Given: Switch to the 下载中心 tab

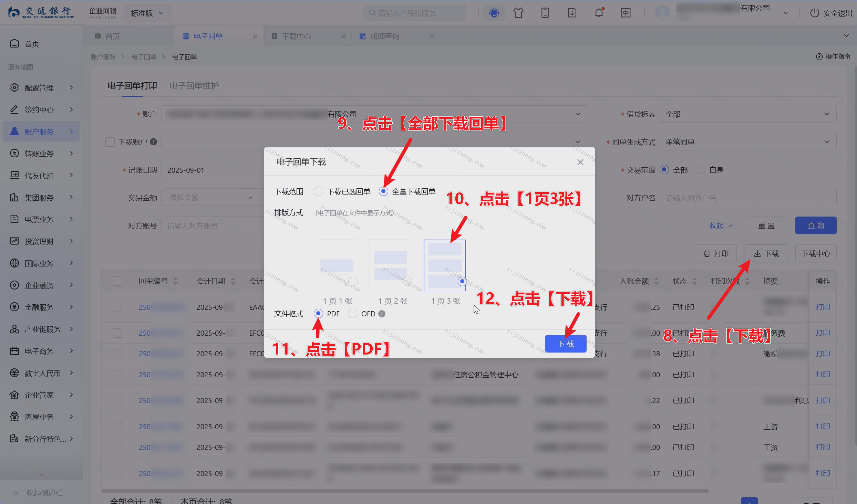Looking at the screenshot, I should (x=297, y=36).
